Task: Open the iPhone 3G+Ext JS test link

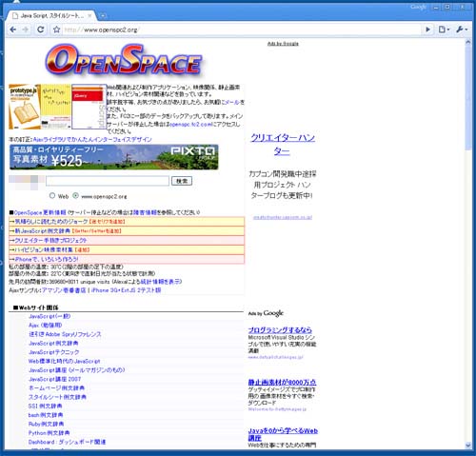Action: [127, 290]
